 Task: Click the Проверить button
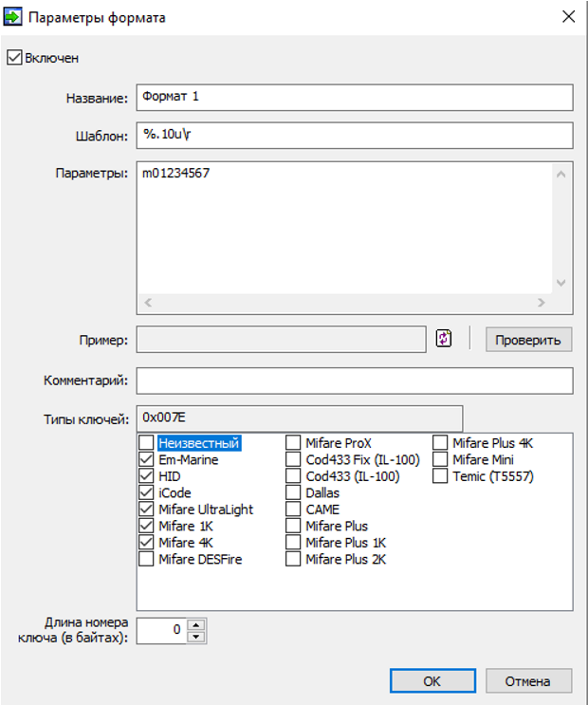tap(528, 340)
